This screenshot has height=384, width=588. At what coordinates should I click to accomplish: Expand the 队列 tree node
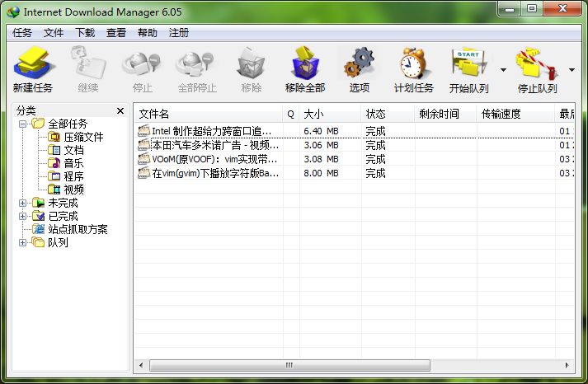click(22, 242)
